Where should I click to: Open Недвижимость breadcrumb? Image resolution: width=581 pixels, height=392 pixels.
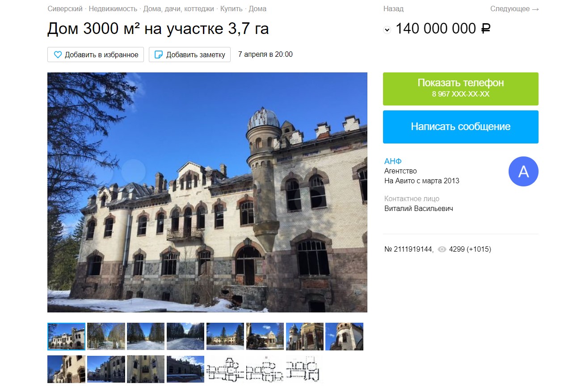pos(114,9)
